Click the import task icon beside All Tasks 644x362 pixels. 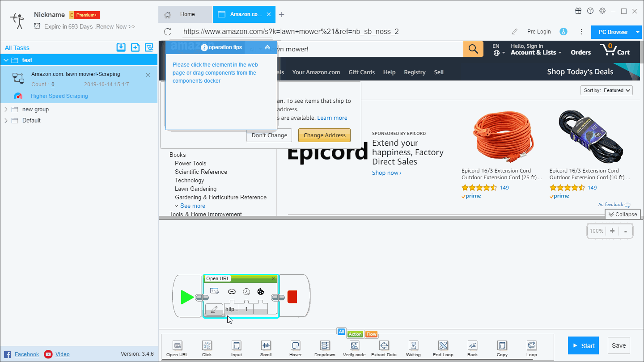(121, 48)
